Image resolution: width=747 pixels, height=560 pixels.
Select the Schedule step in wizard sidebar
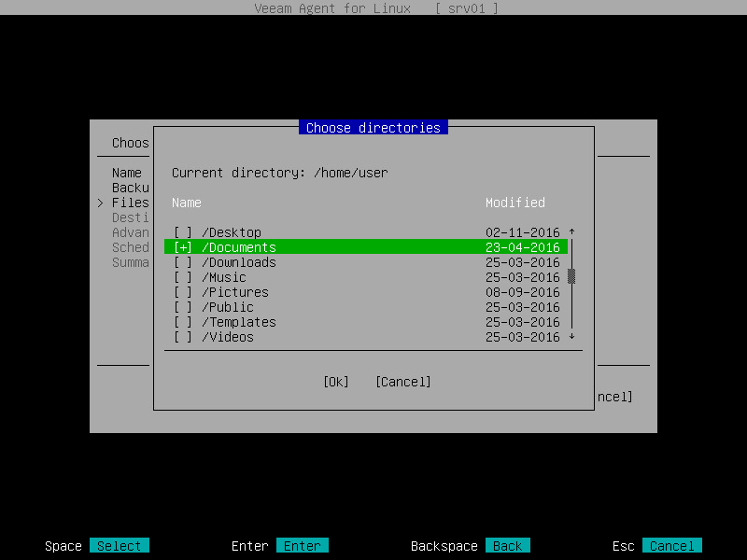(131, 247)
